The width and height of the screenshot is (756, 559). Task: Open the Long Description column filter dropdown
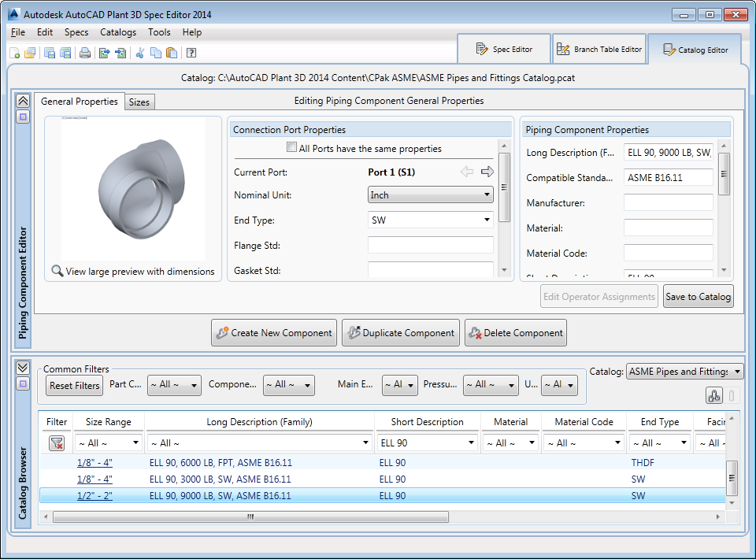(259, 442)
